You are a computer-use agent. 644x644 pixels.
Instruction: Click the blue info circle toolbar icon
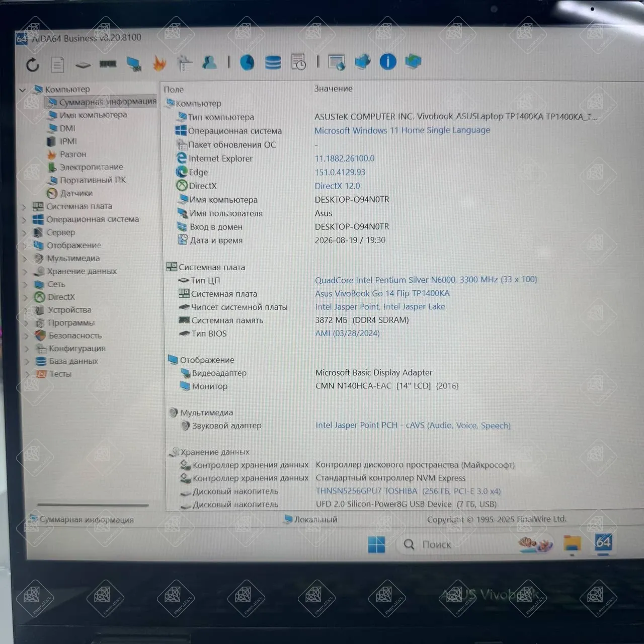(x=388, y=61)
